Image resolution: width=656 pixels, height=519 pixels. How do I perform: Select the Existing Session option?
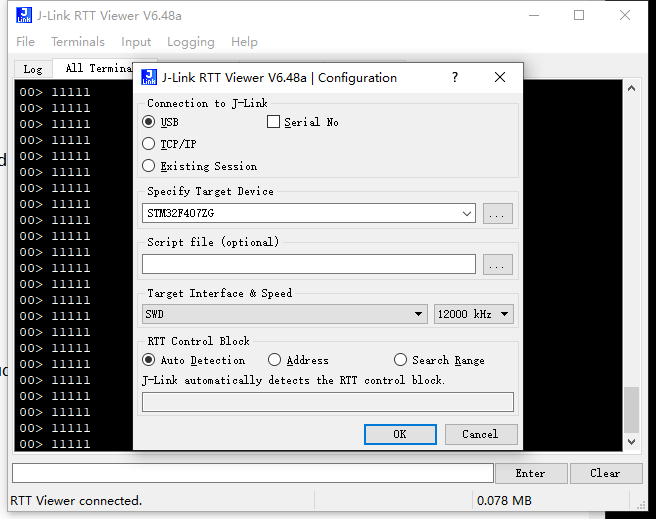(200, 166)
